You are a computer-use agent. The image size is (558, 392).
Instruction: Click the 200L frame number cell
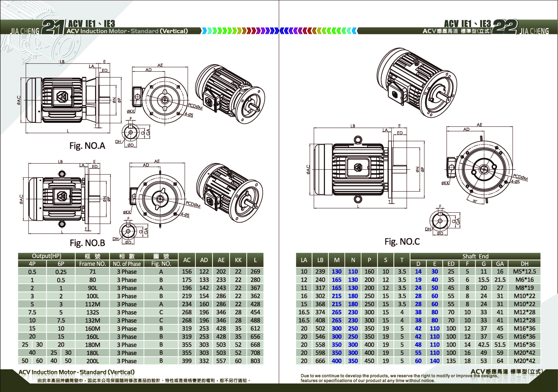pyautogui.click(x=92, y=361)
